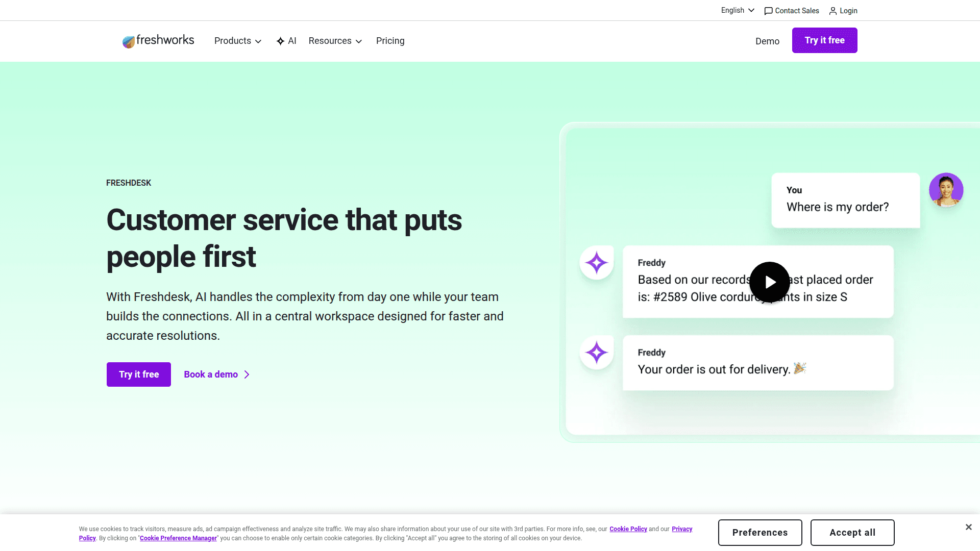This screenshot has width=980, height=551.
Task: Click the customer avatar photo
Action: tap(946, 190)
